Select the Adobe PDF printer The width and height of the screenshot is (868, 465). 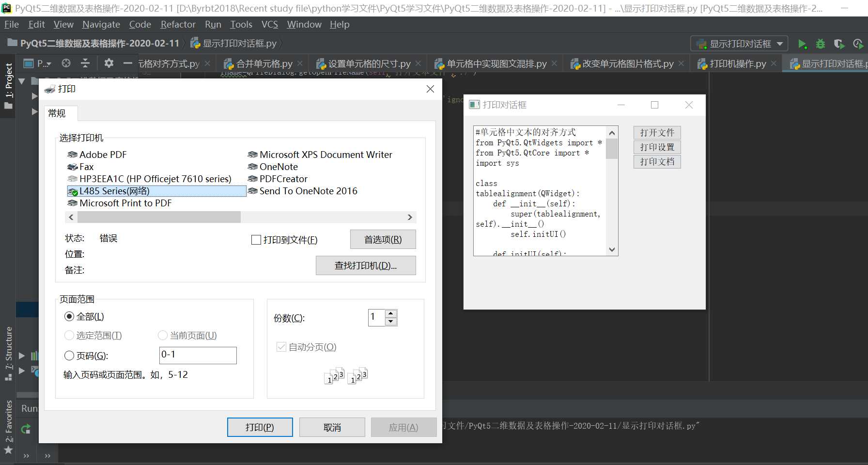pos(97,155)
